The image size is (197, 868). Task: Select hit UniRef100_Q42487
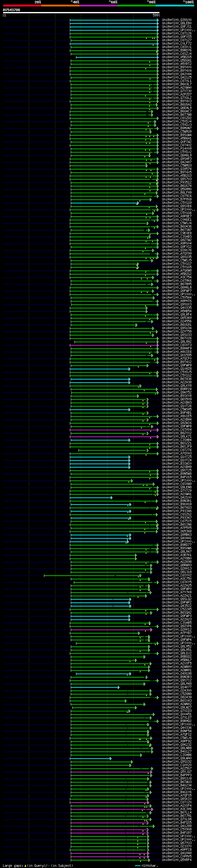177,162
